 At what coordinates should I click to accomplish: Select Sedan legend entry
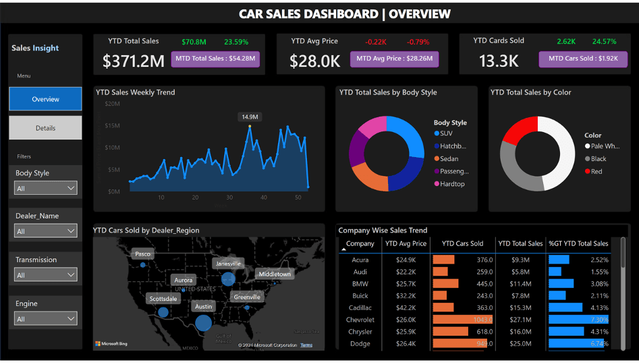(x=446, y=159)
